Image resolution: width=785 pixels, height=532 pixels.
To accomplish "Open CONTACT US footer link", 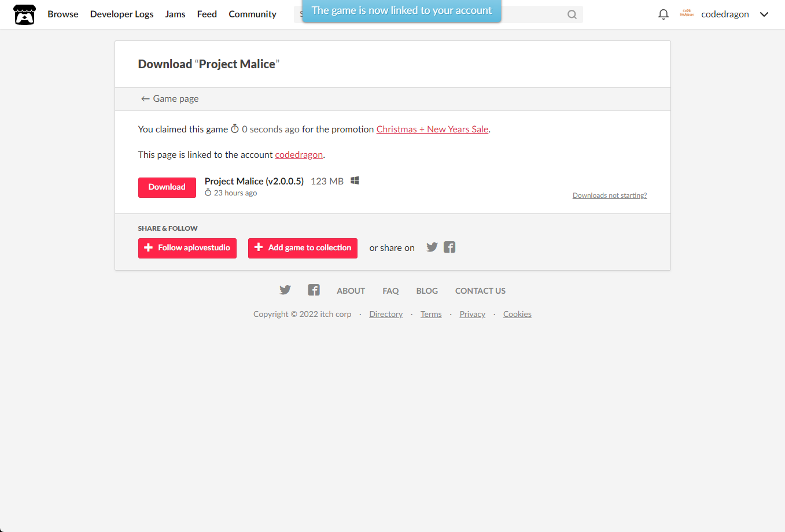I will [480, 291].
